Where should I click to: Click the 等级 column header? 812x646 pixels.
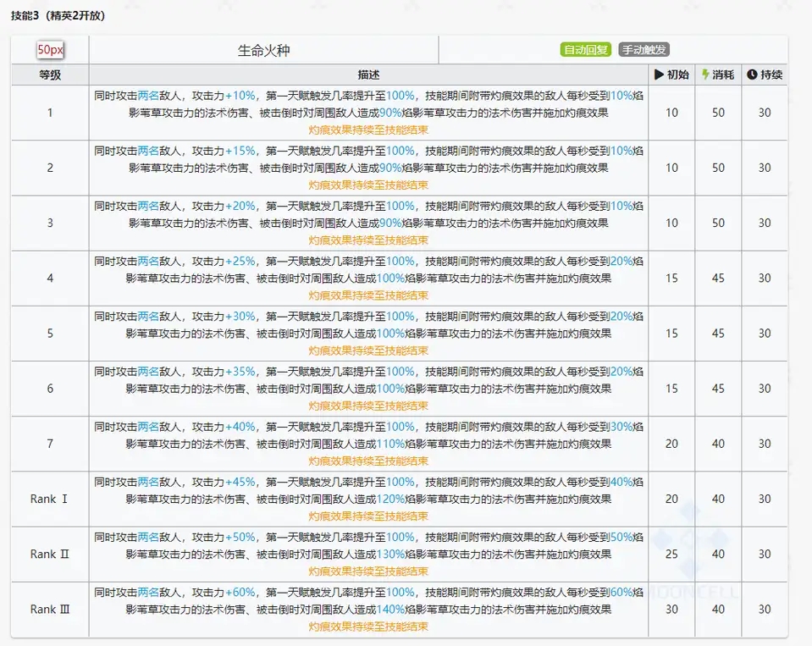point(50,75)
